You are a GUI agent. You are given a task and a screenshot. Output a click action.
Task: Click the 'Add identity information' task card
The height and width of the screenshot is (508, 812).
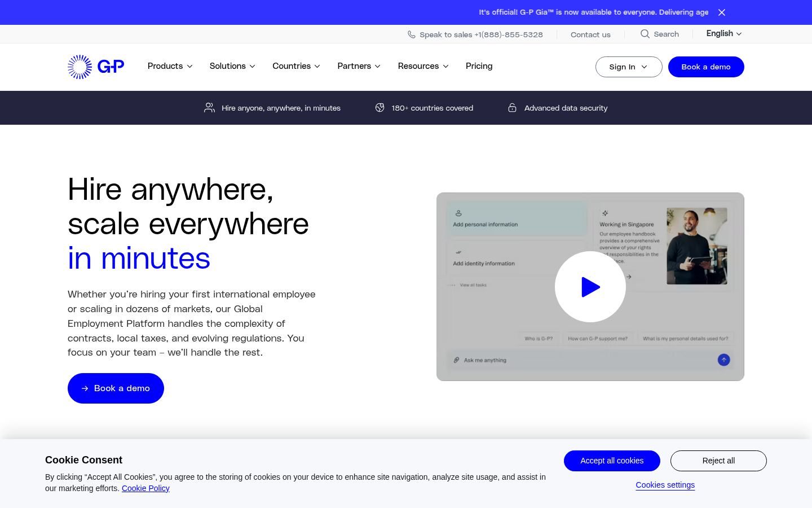(x=517, y=258)
